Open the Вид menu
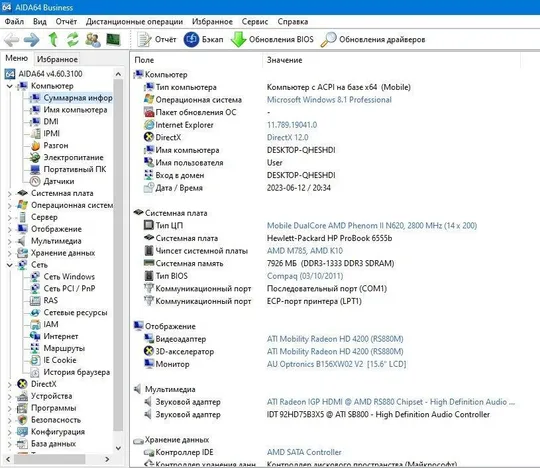540x468 pixels. point(40,22)
